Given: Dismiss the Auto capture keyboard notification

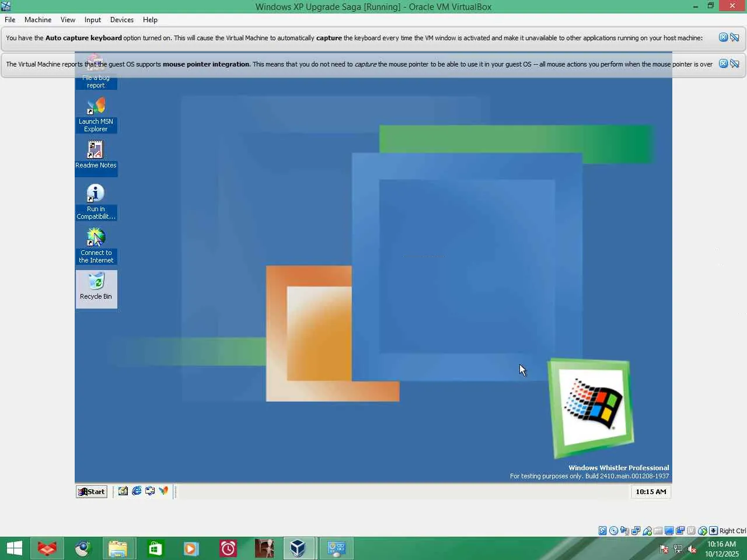Looking at the screenshot, I should click(723, 37).
